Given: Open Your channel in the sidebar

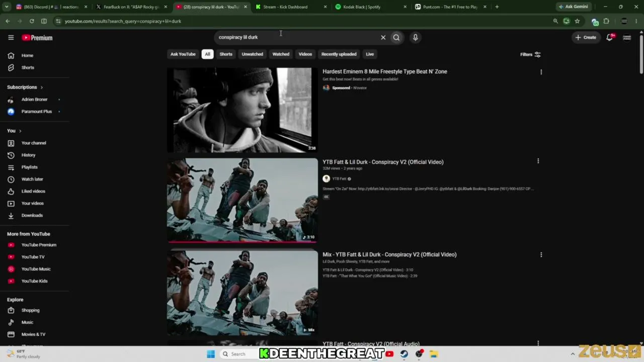Looking at the screenshot, I should coord(34,143).
